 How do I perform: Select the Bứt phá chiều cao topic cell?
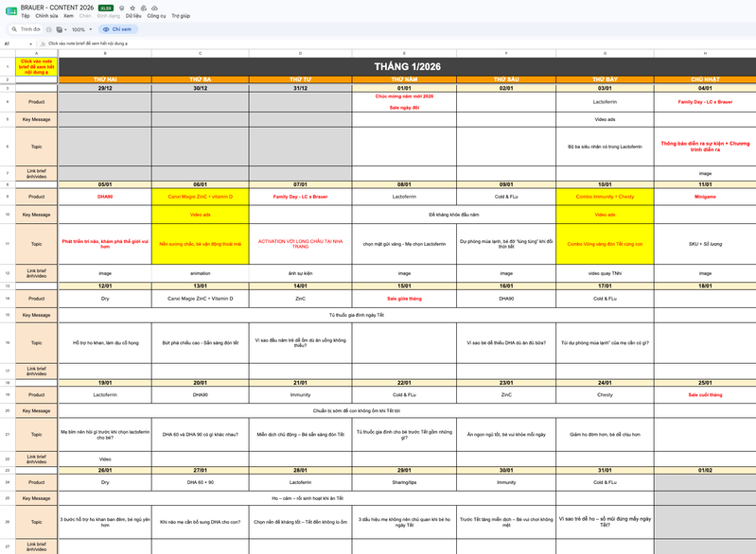tap(200, 343)
